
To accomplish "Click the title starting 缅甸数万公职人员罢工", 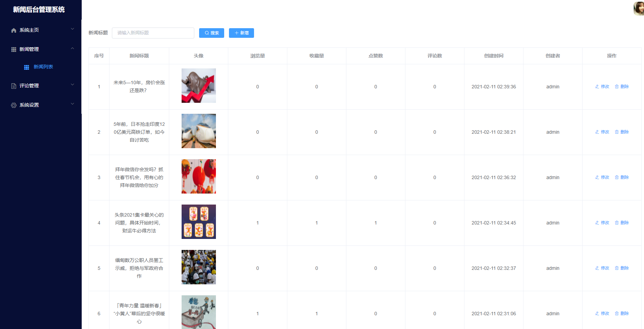I will pyautogui.click(x=139, y=268).
